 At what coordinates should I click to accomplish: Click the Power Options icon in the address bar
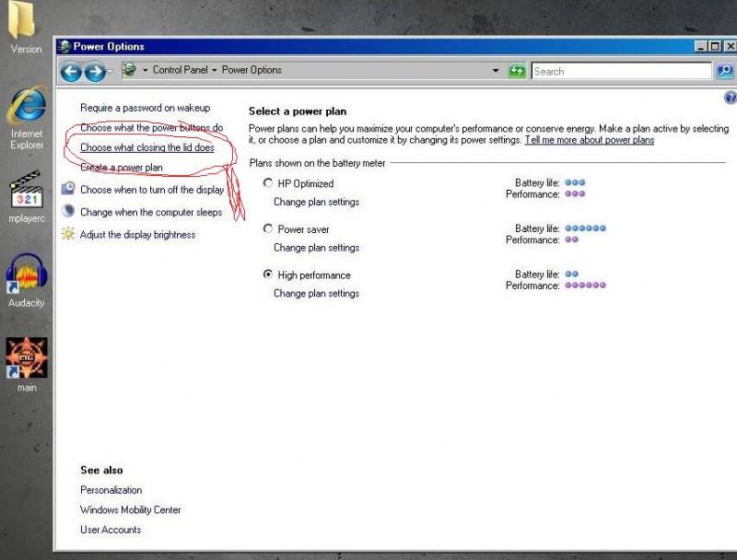tap(129, 70)
